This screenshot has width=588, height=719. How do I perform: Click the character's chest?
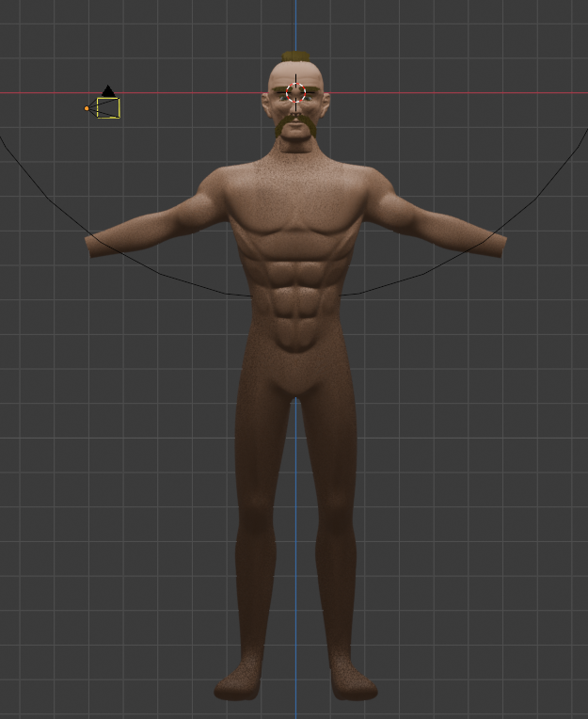pos(295,221)
